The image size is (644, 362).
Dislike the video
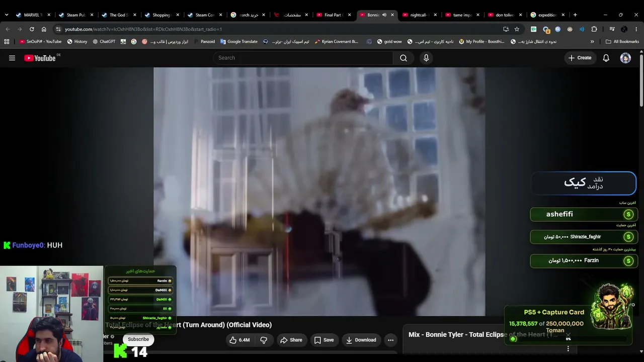tap(264, 340)
